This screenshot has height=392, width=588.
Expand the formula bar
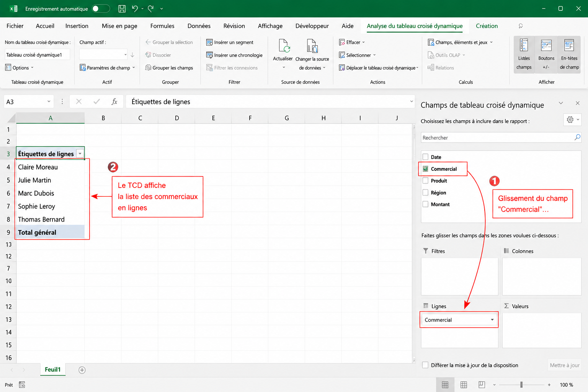412,101
